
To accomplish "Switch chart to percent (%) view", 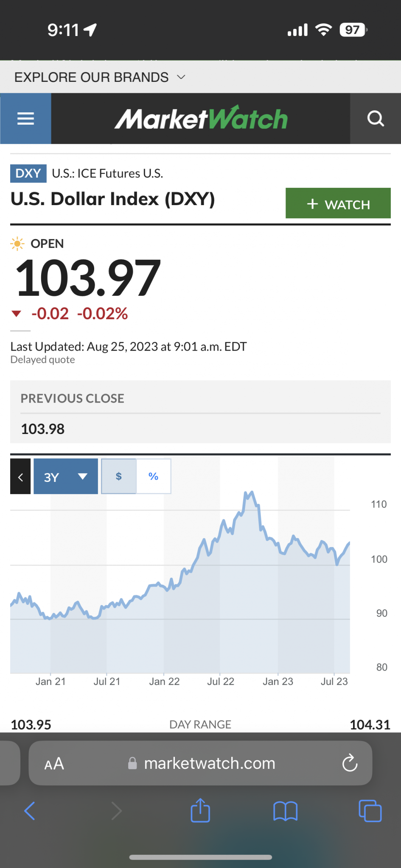I will pos(154,476).
